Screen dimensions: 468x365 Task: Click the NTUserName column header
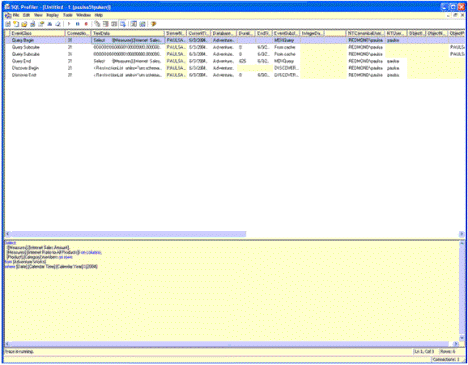pyautogui.click(x=396, y=33)
